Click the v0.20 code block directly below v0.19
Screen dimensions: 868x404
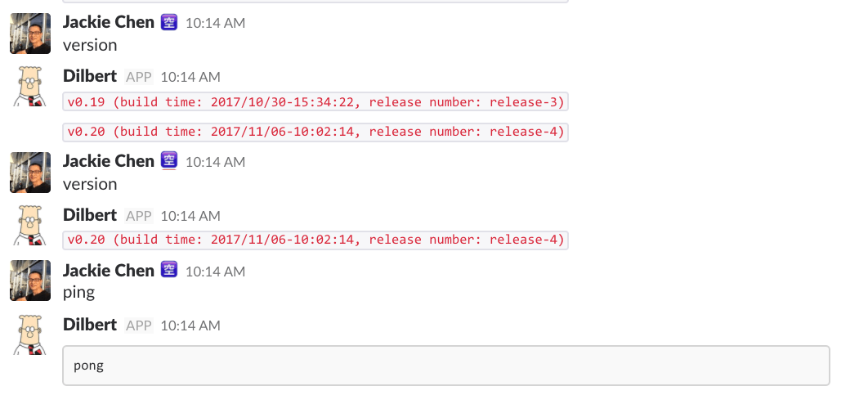pos(315,132)
